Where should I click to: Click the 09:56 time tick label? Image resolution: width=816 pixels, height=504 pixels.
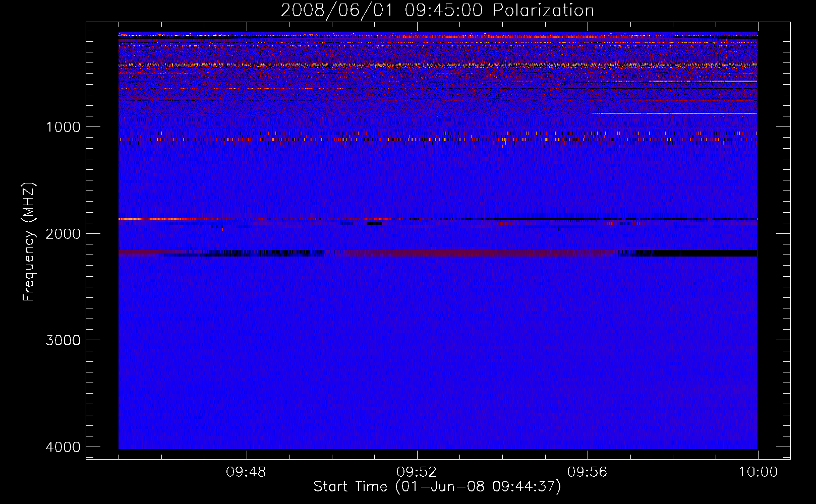tap(588, 472)
